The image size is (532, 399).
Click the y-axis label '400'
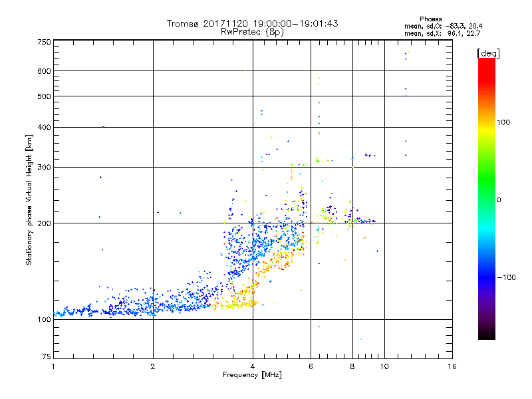tap(44, 127)
